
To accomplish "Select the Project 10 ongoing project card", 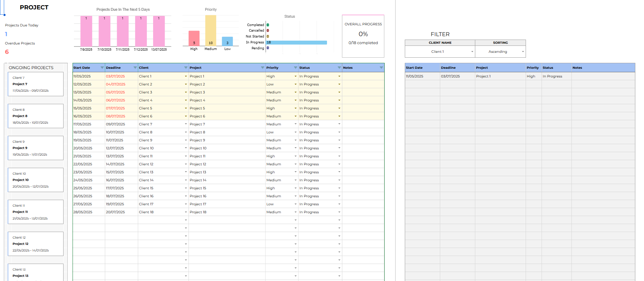I will click(x=35, y=180).
